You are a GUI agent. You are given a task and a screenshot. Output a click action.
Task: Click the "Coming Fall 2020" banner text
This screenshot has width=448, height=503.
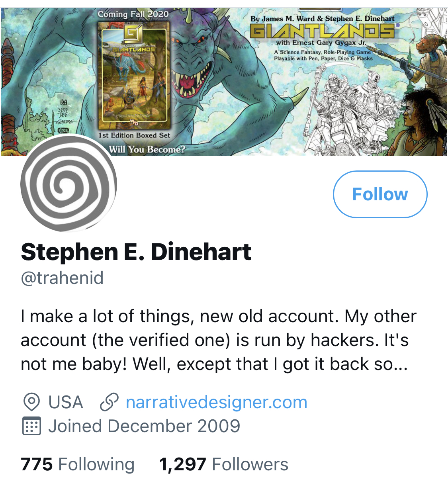(133, 14)
